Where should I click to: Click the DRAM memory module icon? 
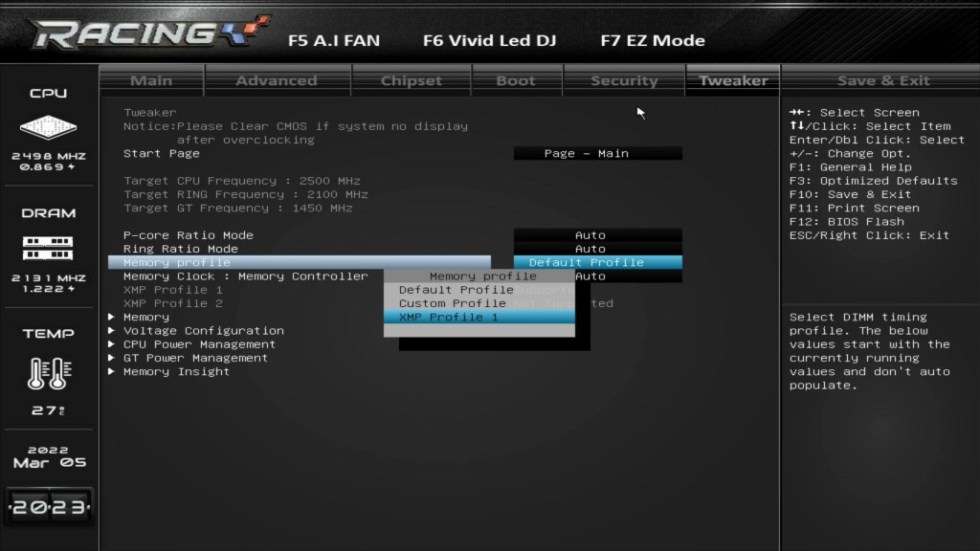pos(48,248)
